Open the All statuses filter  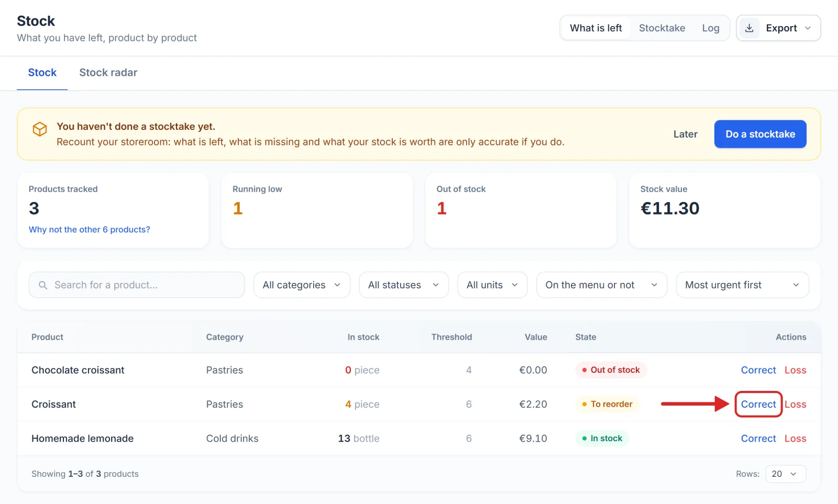(404, 285)
